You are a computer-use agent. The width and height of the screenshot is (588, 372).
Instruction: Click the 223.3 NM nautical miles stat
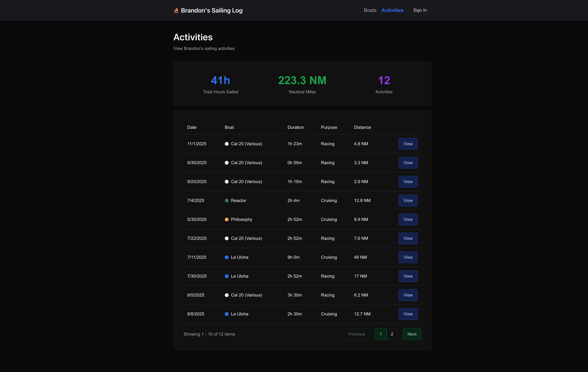302,81
